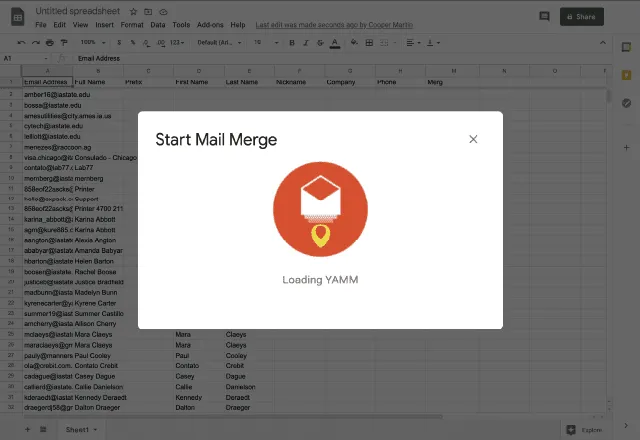Select the Kennedy first name cell

199,397
